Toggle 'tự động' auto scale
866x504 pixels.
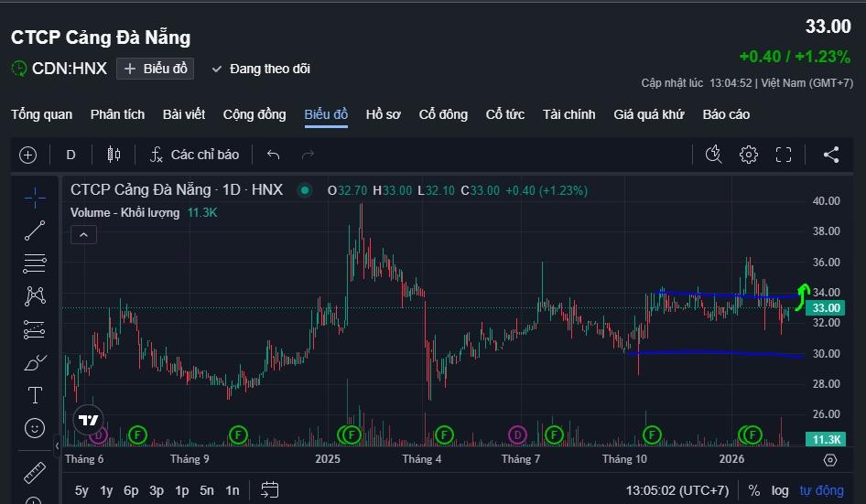pyautogui.click(x=821, y=490)
